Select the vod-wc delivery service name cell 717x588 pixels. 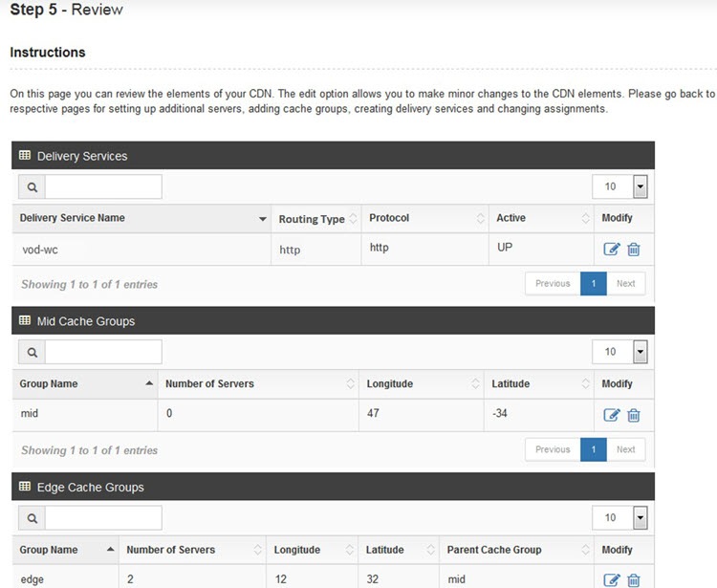141,250
